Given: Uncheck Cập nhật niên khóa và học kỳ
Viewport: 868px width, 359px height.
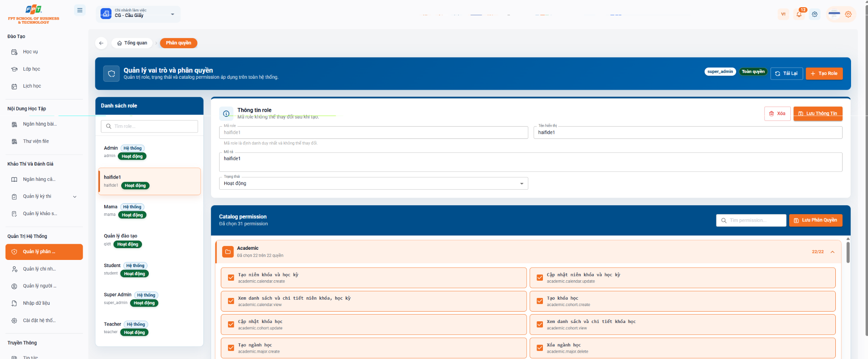Looking at the screenshot, I should coord(540,278).
